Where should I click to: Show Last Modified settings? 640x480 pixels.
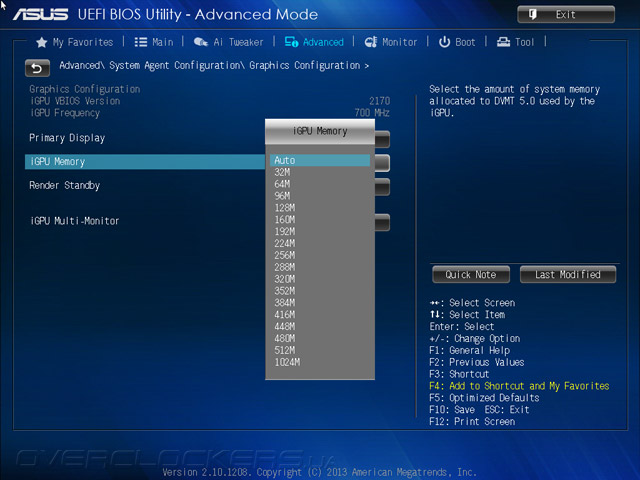click(568, 275)
